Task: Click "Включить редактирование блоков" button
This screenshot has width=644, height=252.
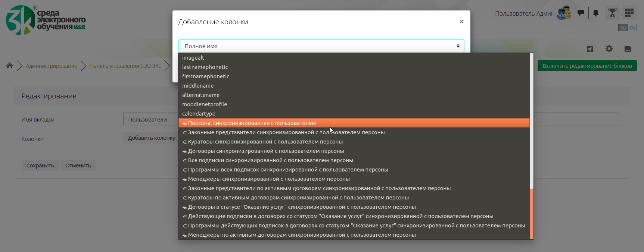Action: (587, 66)
